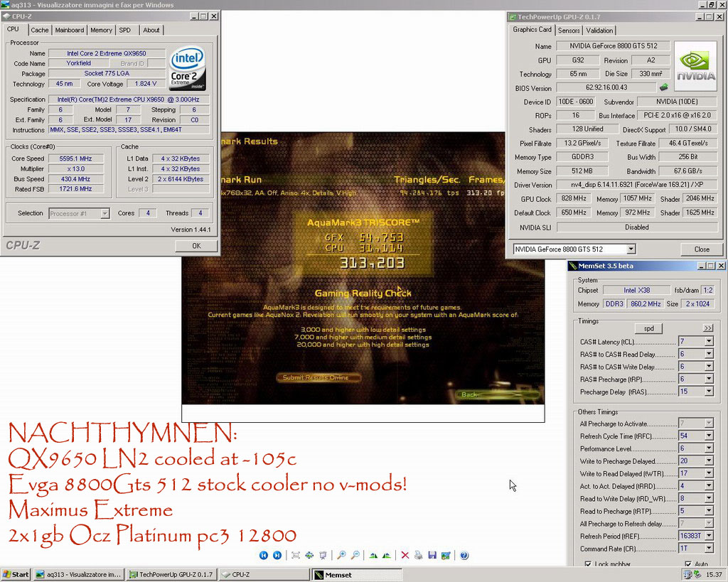This screenshot has height=582, width=728.
Task: Switch to the aq313 viewer taskbar button
Action: click(78, 575)
